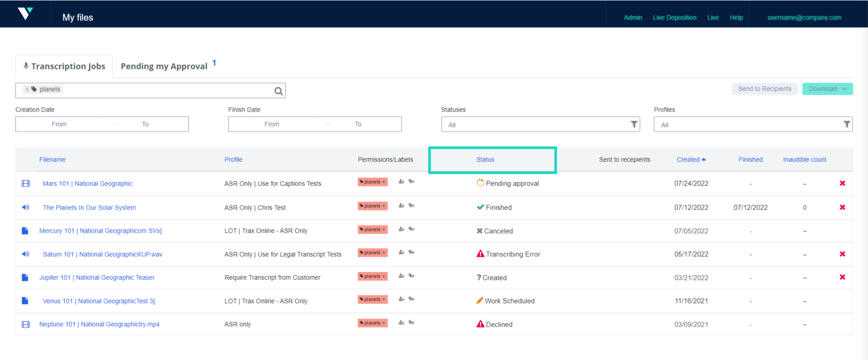Open the Mercury 101 file link
The image size is (868, 360).
100,231
